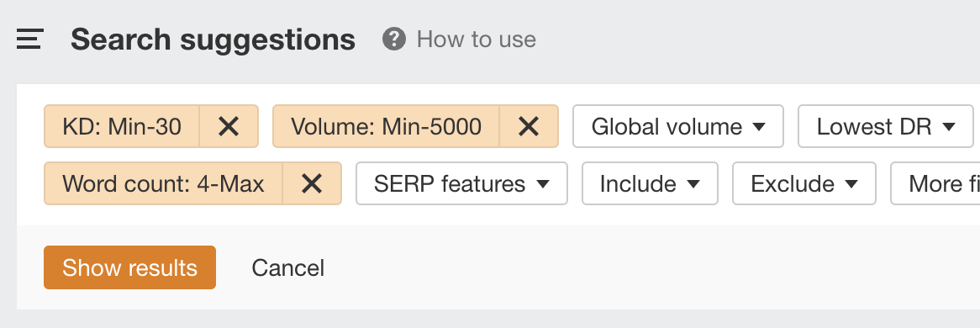Viewport: 980px width, 328px height.
Task: Open the How to use link
Action: (477, 39)
